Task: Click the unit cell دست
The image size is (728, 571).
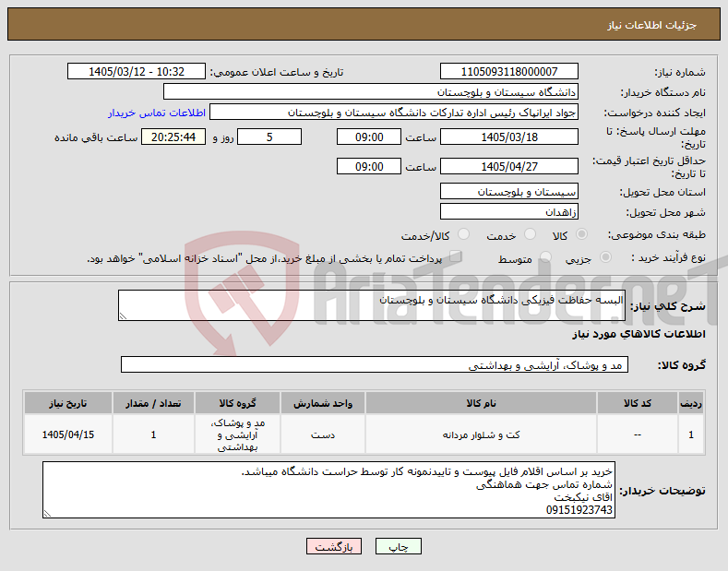Action: (x=323, y=435)
